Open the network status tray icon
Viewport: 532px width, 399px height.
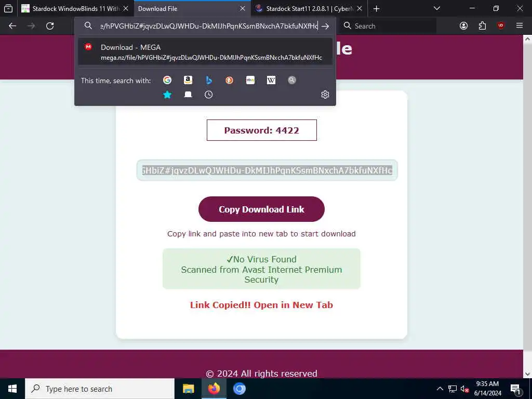453,389
